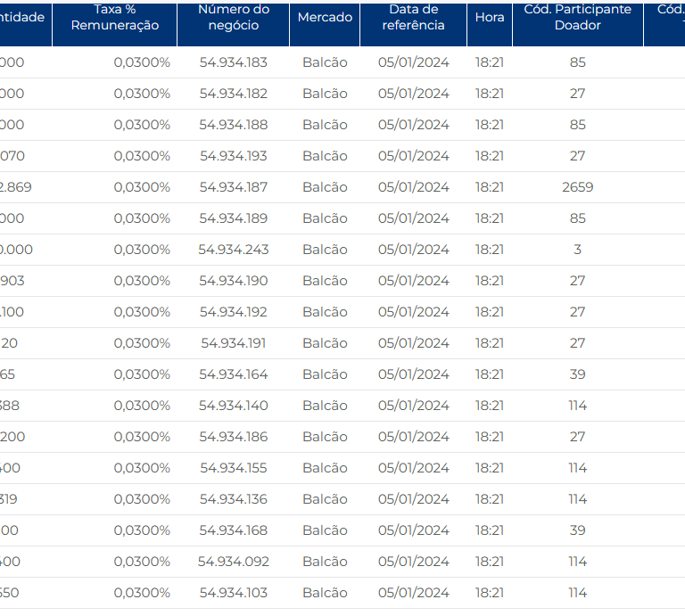
Task: Click donor code 39 in row 54.934.164
Action: click(x=578, y=374)
